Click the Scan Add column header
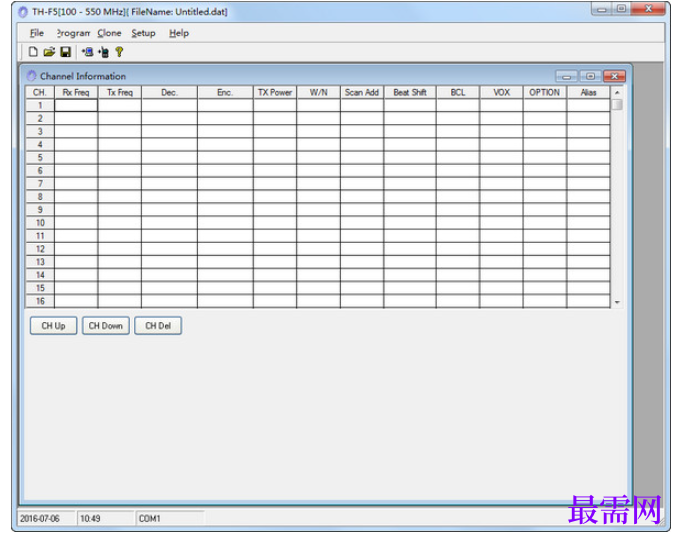 362,92
